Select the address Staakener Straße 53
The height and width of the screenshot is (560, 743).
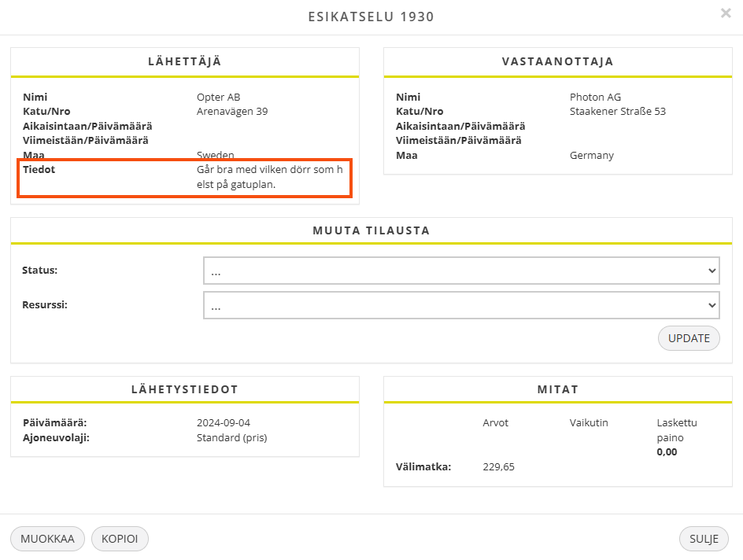[x=617, y=112]
